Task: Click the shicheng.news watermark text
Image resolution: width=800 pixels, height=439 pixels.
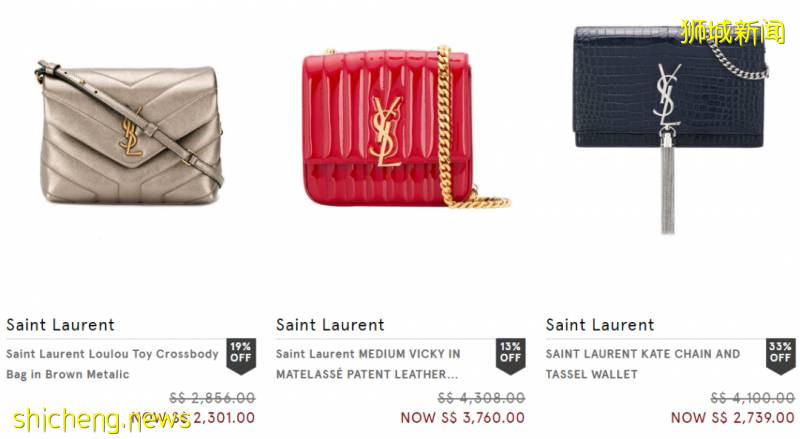Action: coord(102,420)
